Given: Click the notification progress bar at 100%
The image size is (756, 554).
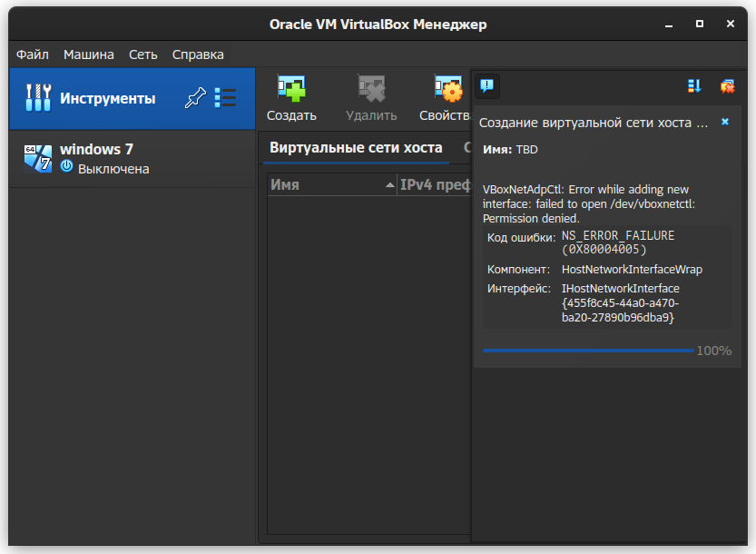Looking at the screenshot, I should (x=588, y=351).
